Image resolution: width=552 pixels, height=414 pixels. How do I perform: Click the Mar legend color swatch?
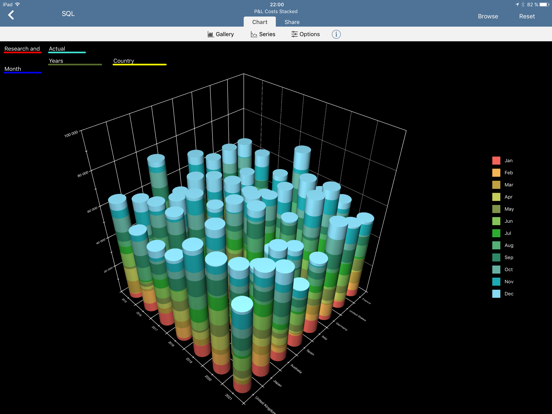(x=496, y=185)
